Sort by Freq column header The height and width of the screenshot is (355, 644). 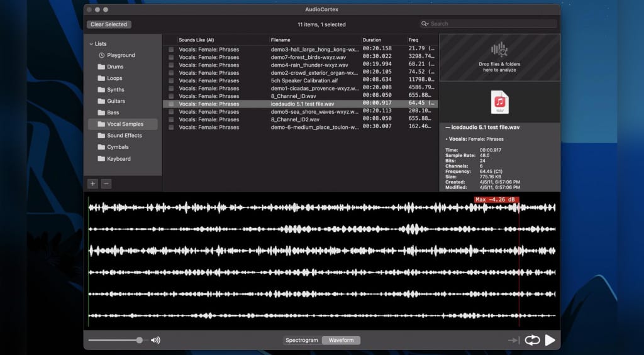pyautogui.click(x=413, y=40)
